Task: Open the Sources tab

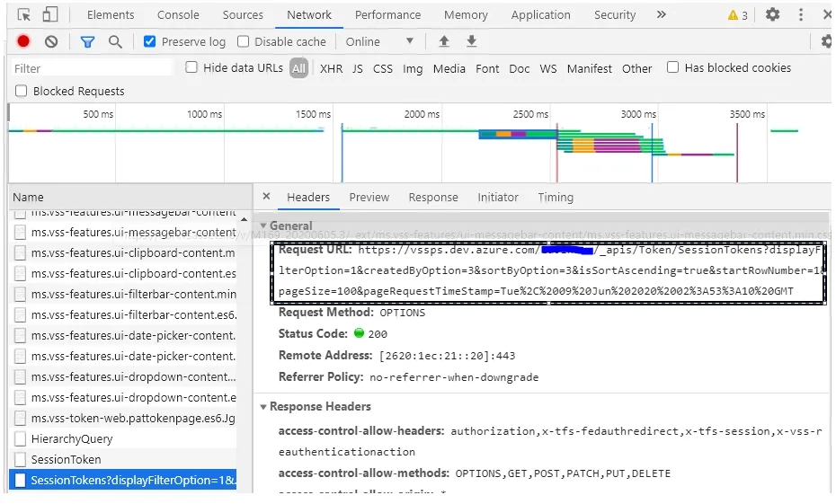Action: tap(243, 15)
